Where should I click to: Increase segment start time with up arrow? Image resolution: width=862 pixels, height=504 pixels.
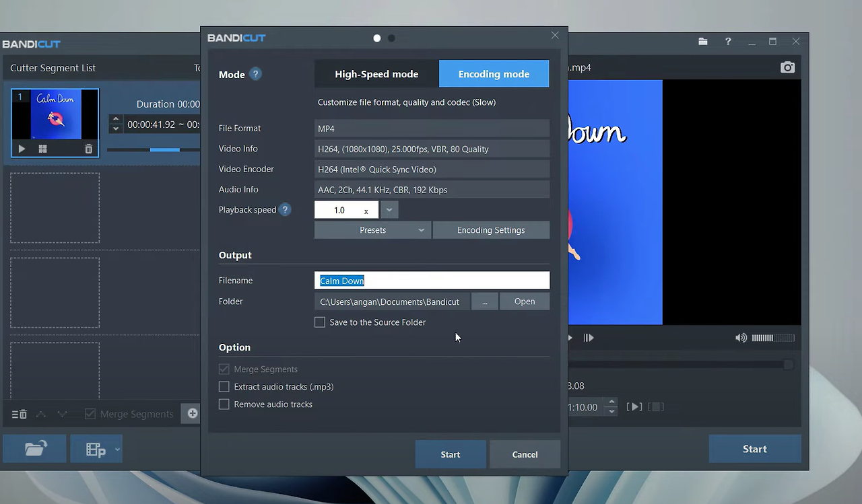[116, 119]
